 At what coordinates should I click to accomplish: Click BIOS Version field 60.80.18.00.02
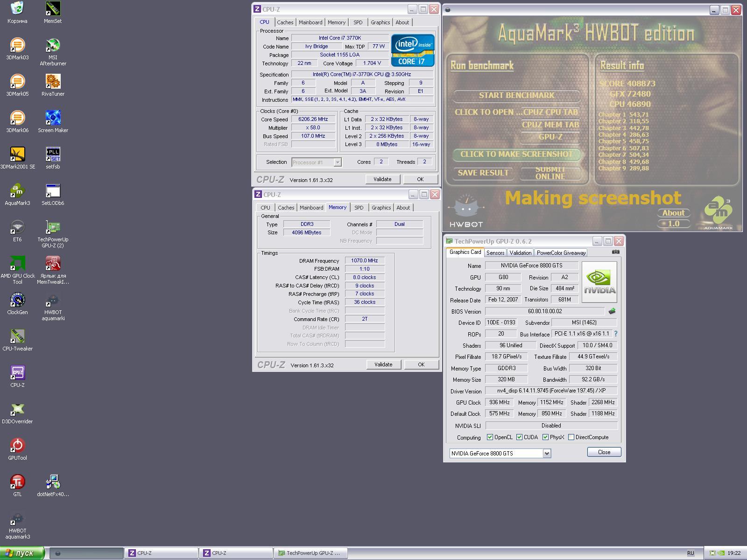(x=545, y=311)
